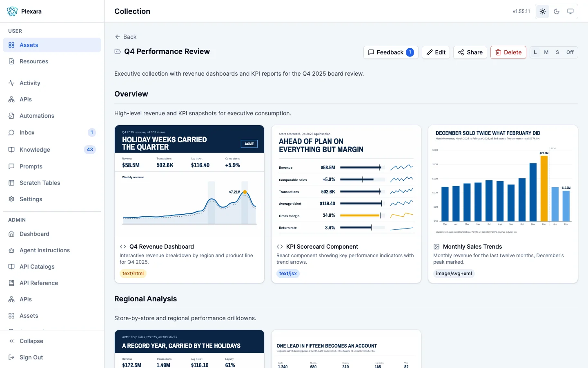
Task: Click the image/svg+xml type tag
Action: [x=454, y=274]
